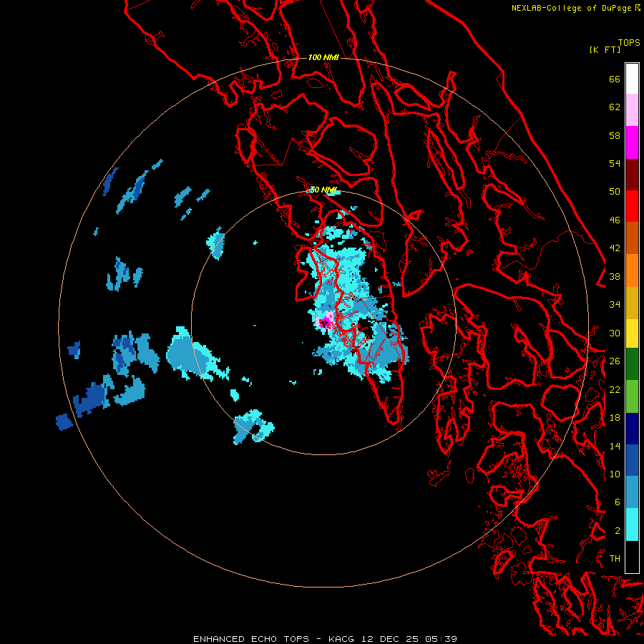Select the bright red legend swatch
The width and height of the screenshot is (644, 644).
tap(632, 206)
